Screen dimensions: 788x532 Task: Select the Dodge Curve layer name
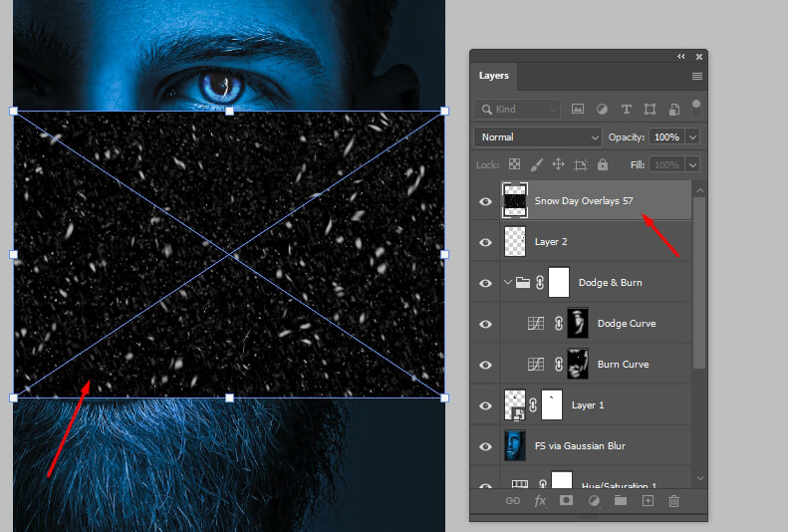click(x=627, y=323)
